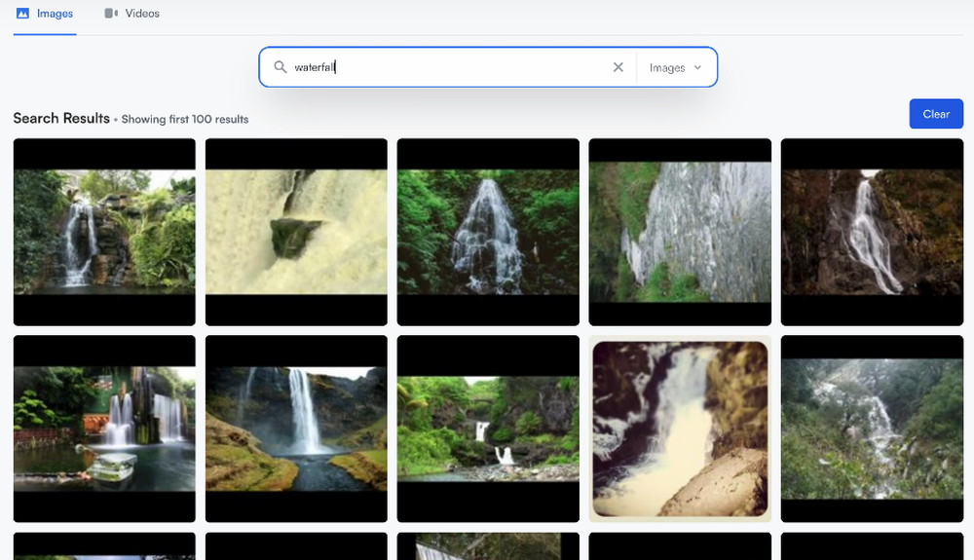Open thumbnail of gray rock cliff with grass
974x560 pixels.
click(x=680, y=232)
